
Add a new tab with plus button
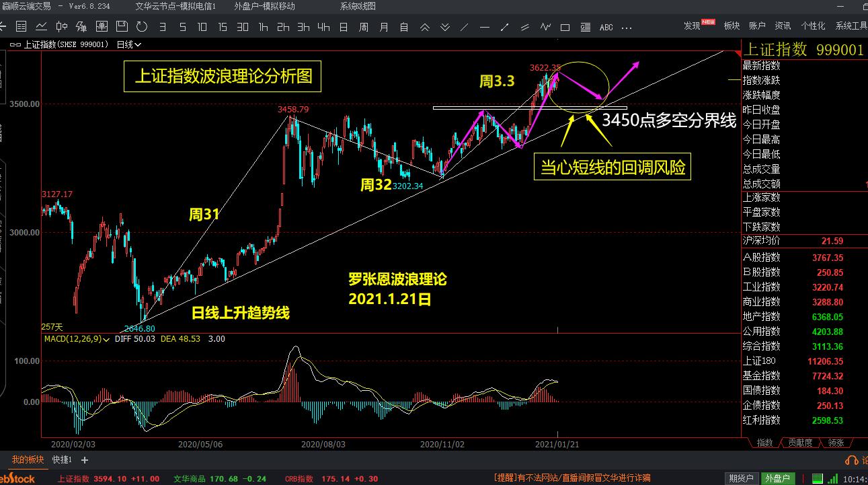point(85,460)
